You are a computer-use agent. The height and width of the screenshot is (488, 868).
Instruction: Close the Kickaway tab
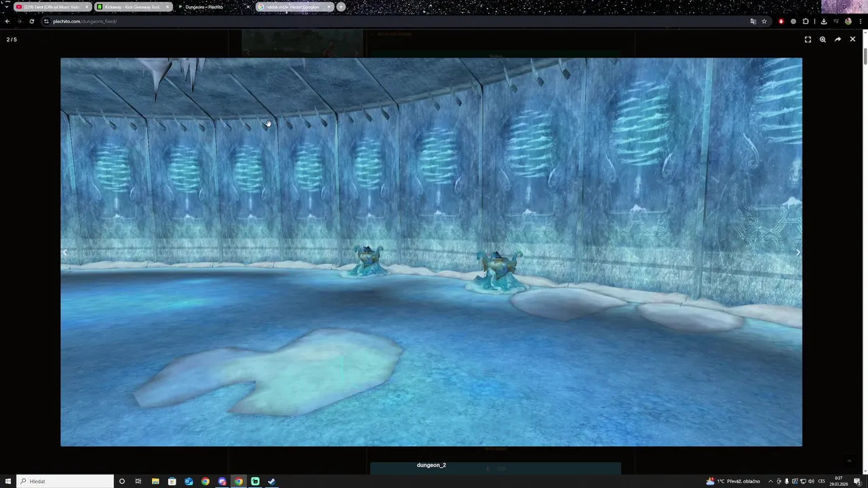(x=167, y=7)
